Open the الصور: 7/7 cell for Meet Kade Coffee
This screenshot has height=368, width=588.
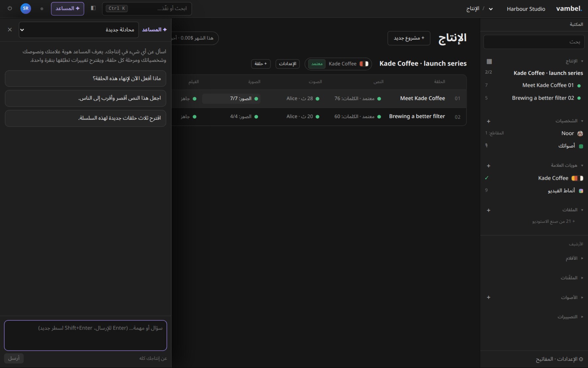click(x=231, y=99)
